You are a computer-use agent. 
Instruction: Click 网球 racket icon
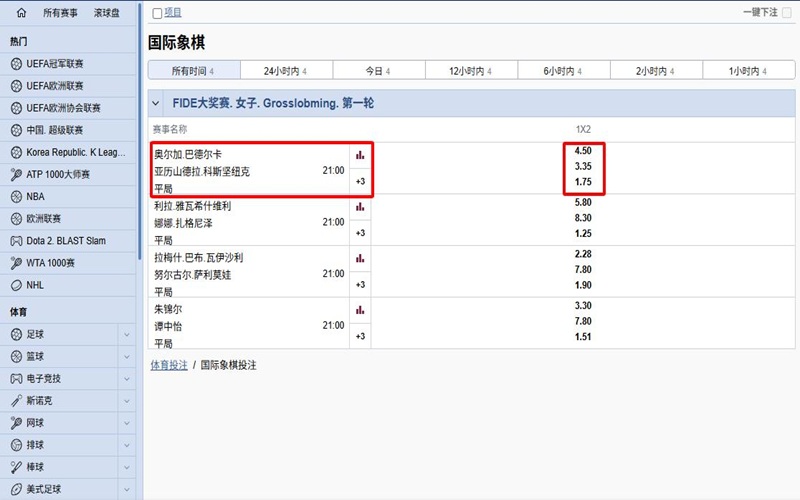click(16, 422)
